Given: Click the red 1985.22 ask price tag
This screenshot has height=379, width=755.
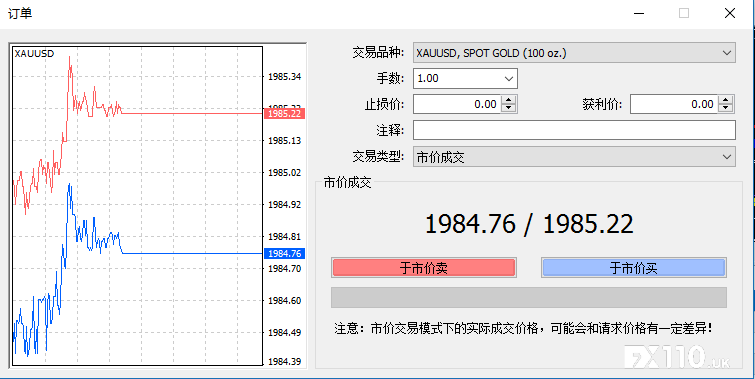Looking at the screenshot, I should (x=284, y=114).
